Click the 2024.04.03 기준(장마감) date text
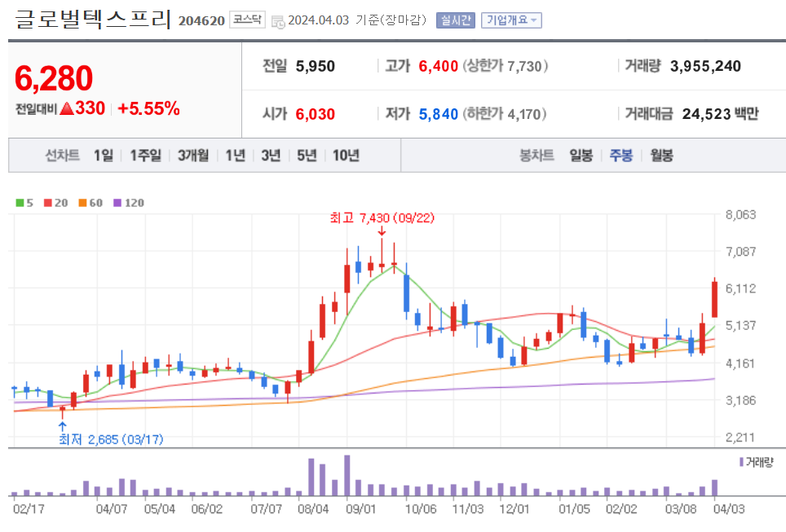 357,20
